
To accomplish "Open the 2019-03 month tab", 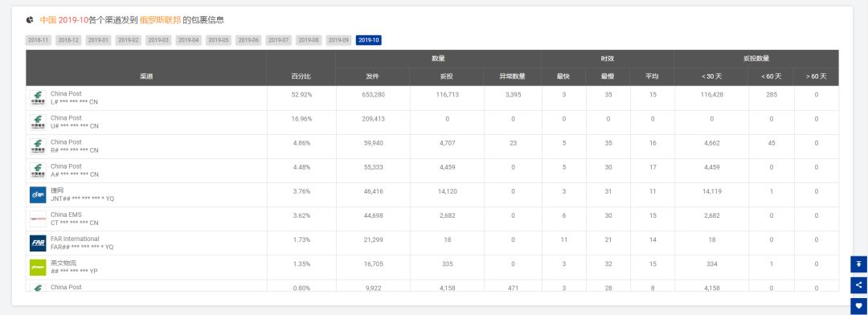I will (158, 40).
